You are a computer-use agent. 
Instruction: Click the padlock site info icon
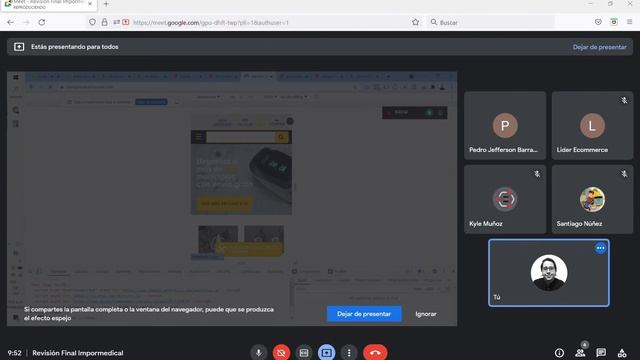[x=104, y=22]
